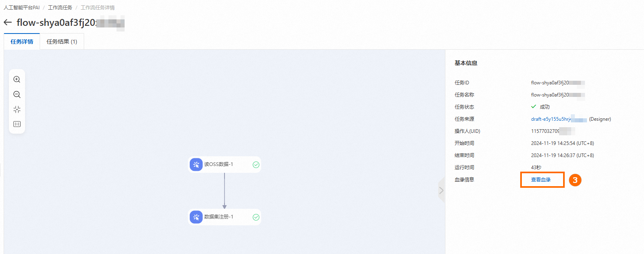
Task: Collapse the 基本信息 side panel
Action: click(x=441, y=190)
